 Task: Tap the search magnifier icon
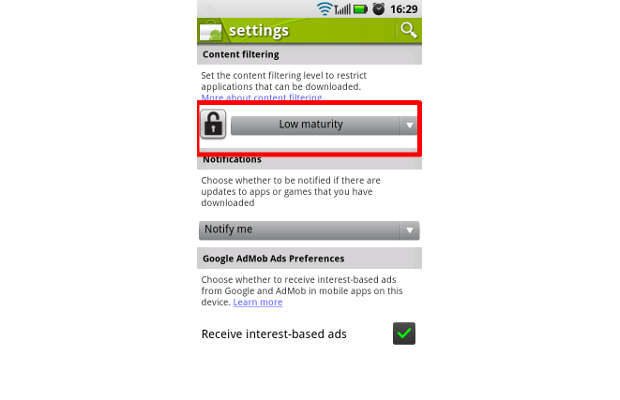pos(408,30)
